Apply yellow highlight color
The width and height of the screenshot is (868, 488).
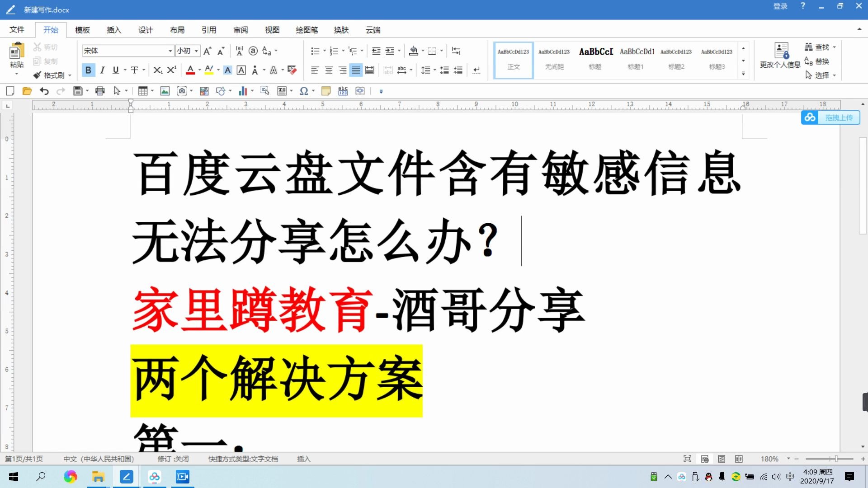209,70
